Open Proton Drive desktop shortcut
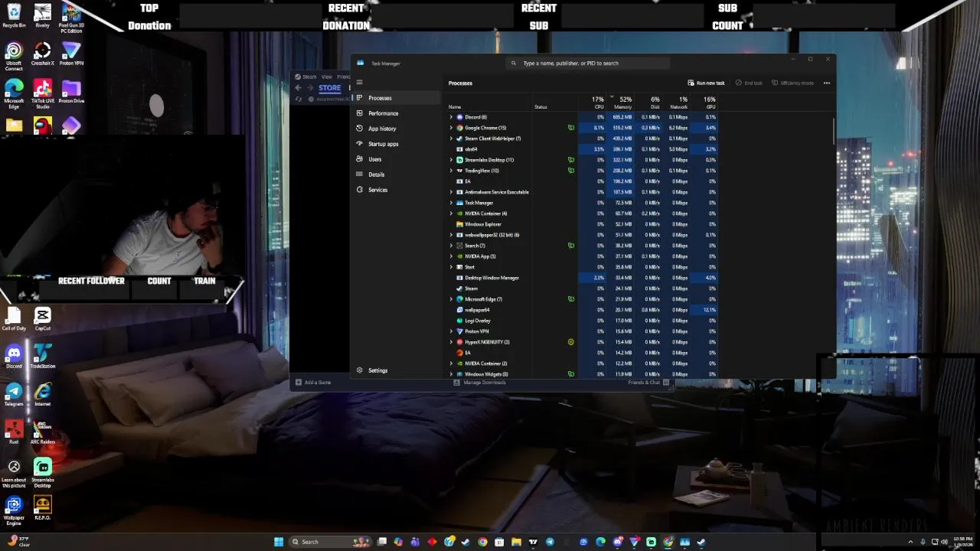The height and width of the screenshot is (551, 980). click(71, 91)
